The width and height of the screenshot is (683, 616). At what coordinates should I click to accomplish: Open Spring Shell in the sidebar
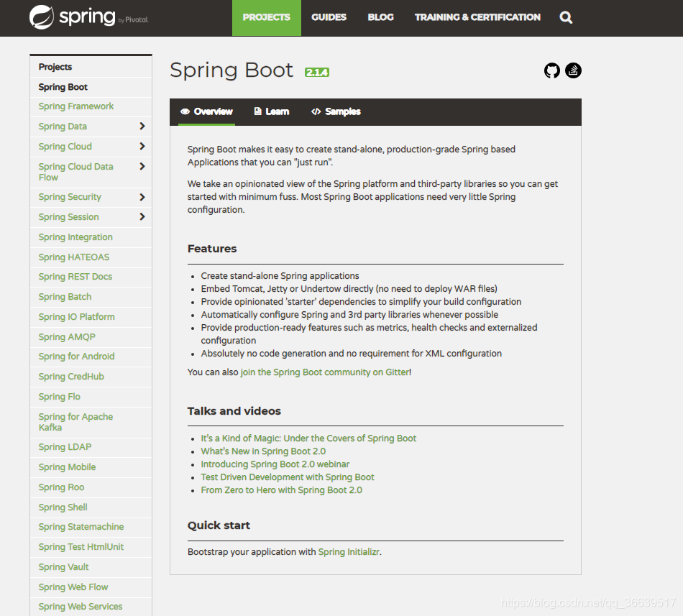click(x=63, y=507)
